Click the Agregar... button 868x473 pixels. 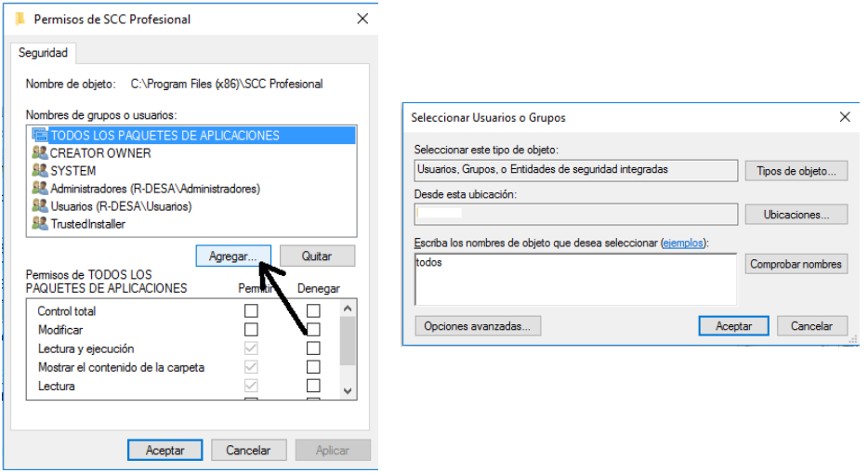pos(233,256)
